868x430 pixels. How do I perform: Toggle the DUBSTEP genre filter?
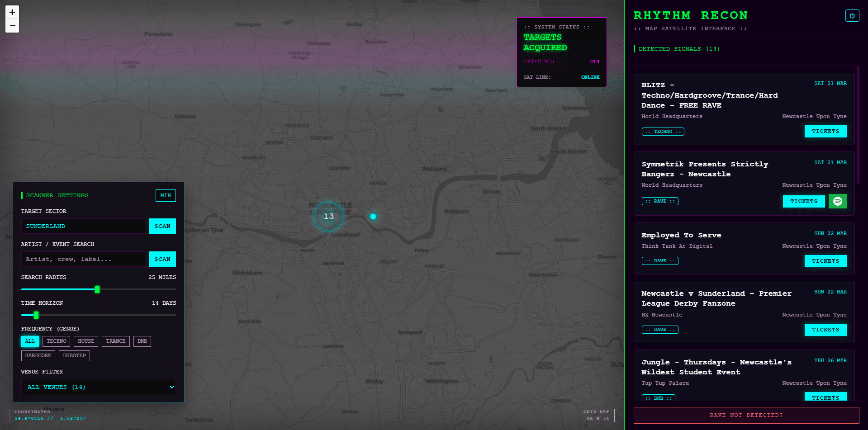coord(74,356)
